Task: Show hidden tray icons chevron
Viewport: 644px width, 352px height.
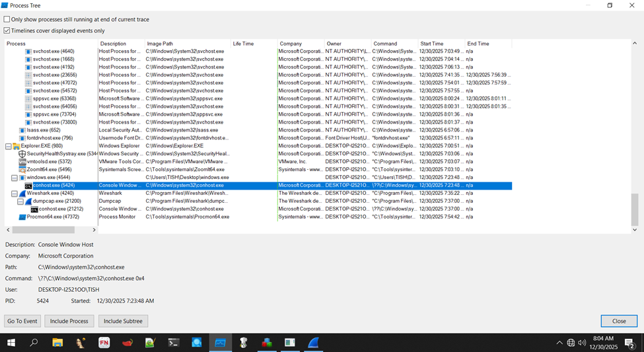Action: [x=559, y=343]
